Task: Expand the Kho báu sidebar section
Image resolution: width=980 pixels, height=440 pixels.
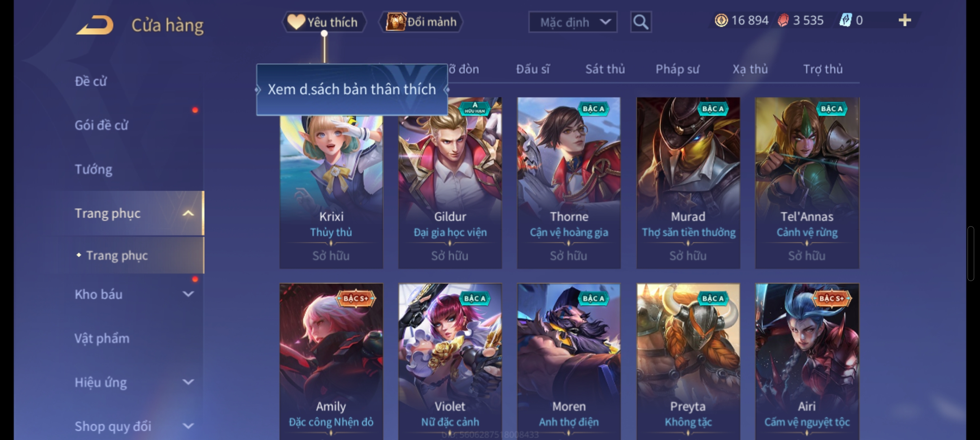Action: tap(188, 294)
